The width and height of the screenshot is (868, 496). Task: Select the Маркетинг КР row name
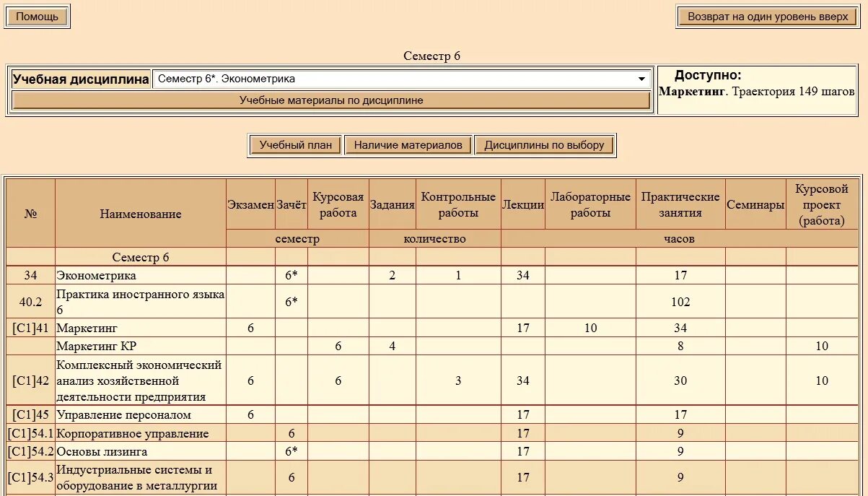coord(96,346)
